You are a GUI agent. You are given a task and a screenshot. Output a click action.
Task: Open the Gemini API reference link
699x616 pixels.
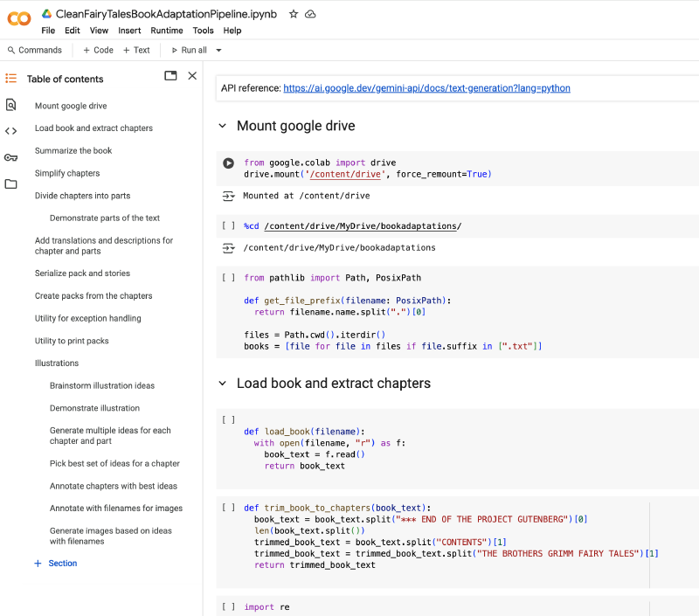(426, 88)
